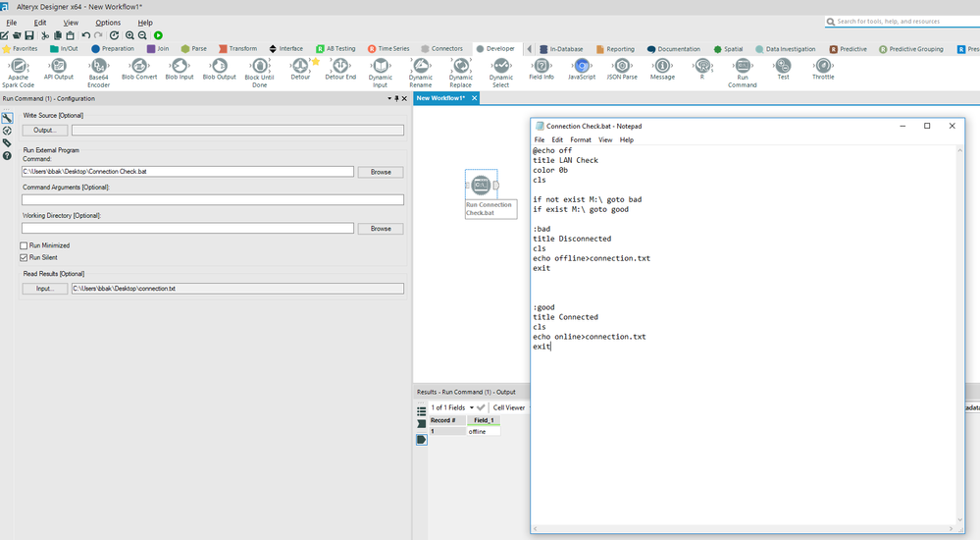Screen dimensions: 980x540
Task: Switch to the Preparation tool category
Action: (x=113, y=49)
